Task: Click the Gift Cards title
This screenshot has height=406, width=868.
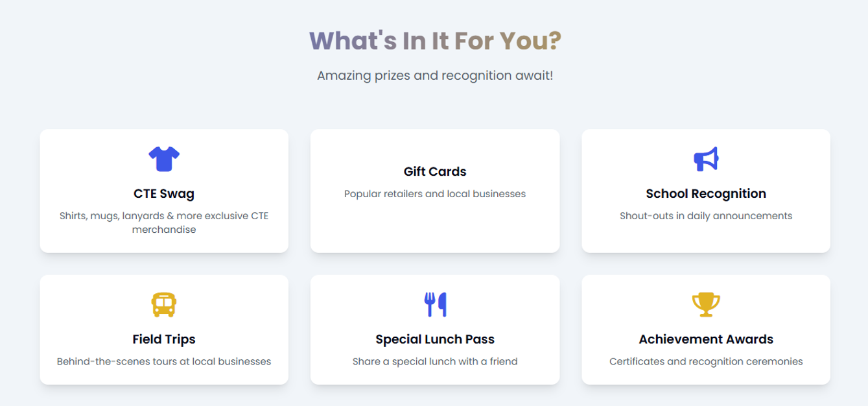Action: coord(435,171)
